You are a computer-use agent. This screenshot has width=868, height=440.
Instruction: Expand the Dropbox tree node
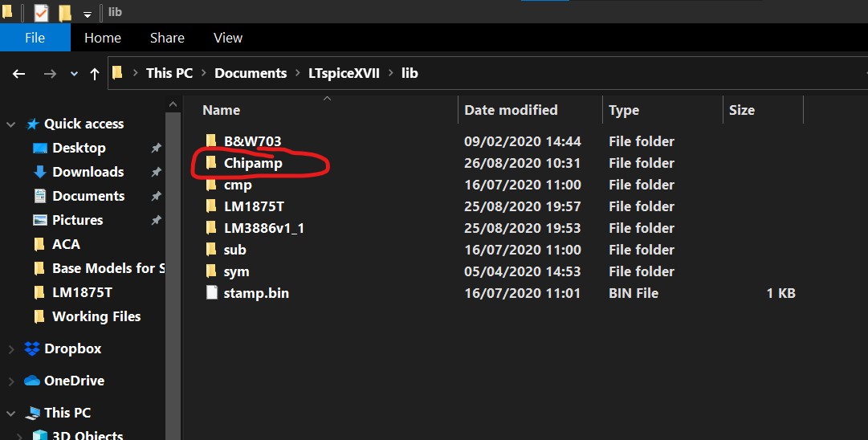10,349
